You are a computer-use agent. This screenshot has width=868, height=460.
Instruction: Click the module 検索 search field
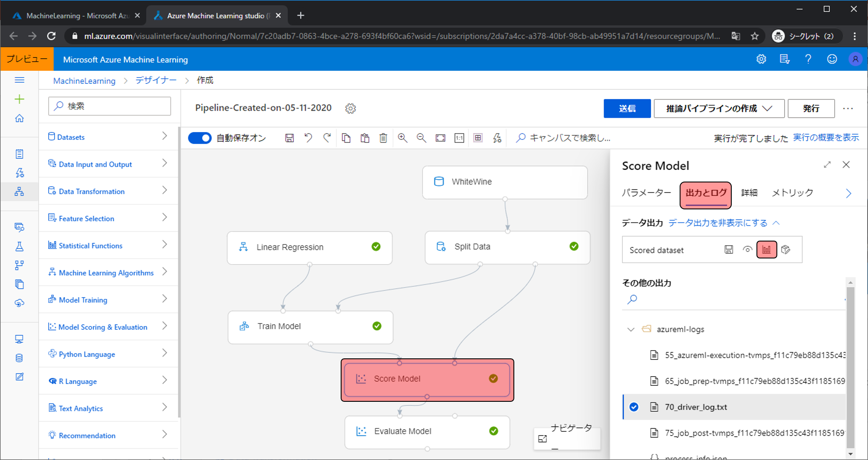point(110,106)
